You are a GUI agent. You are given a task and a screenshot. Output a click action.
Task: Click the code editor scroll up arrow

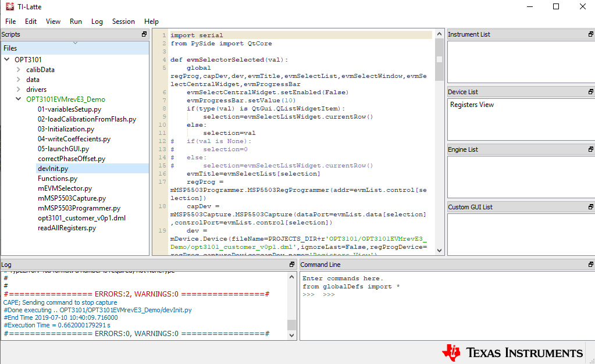point(440,34)
